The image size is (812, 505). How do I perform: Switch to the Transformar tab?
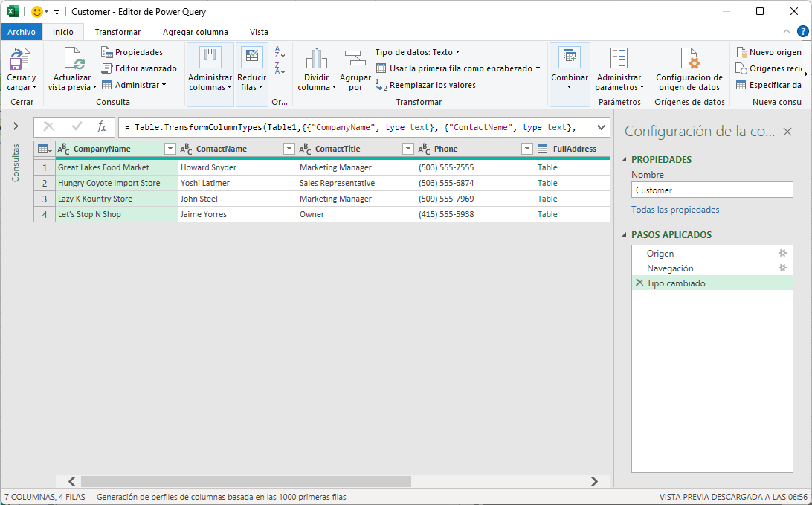117,31
